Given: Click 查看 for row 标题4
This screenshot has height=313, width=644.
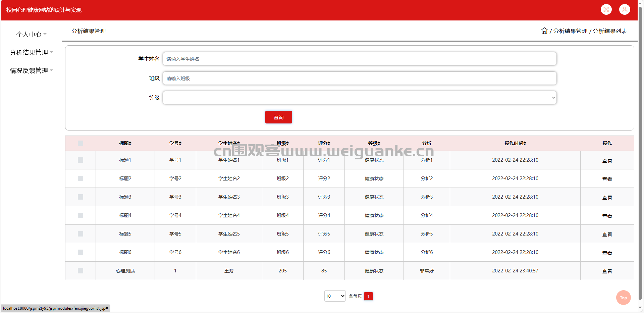Looking at the screenshot, I should coord(607,216).
